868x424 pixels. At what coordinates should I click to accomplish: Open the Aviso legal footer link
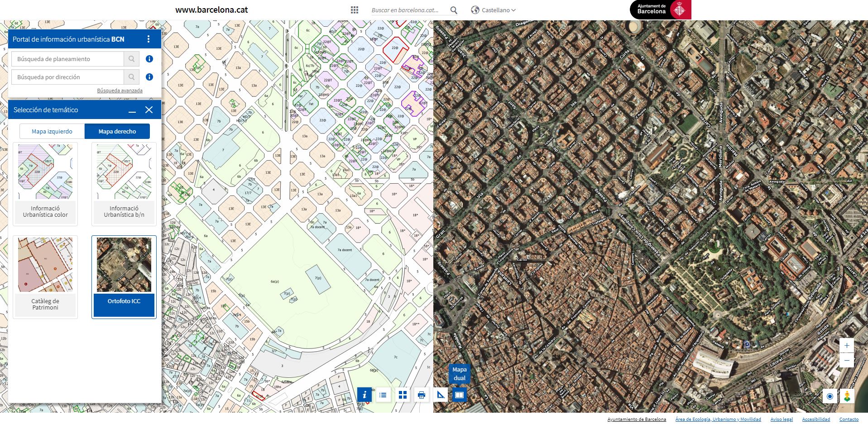coord(782,419)
